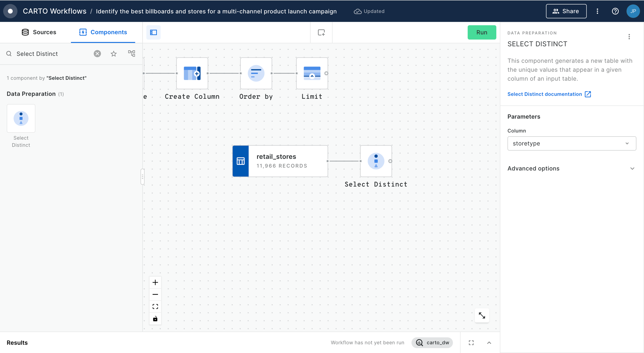Fit workflow view to screen

pyautogui.click(x=155, y=307)
